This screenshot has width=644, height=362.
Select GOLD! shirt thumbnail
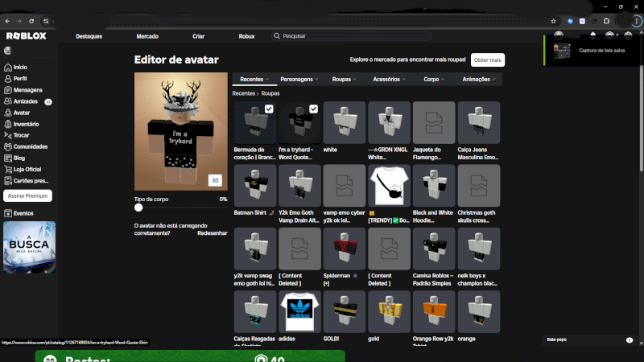click(345, 311)
